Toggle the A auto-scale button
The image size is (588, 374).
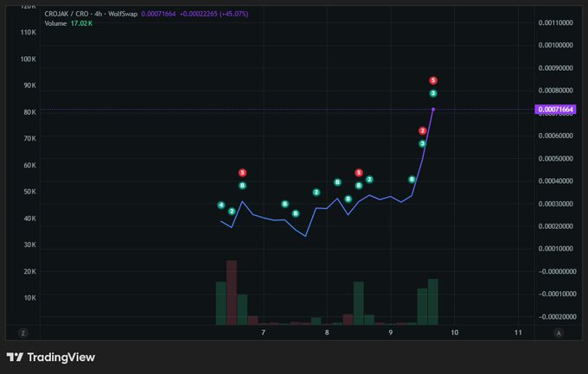[x=559, y=333]
